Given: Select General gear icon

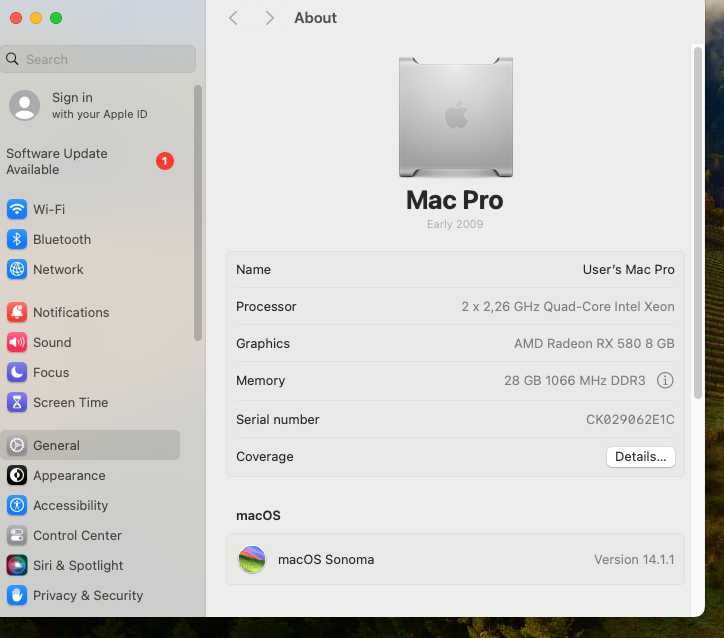Looking at the screenshot, I should (17, 445).
